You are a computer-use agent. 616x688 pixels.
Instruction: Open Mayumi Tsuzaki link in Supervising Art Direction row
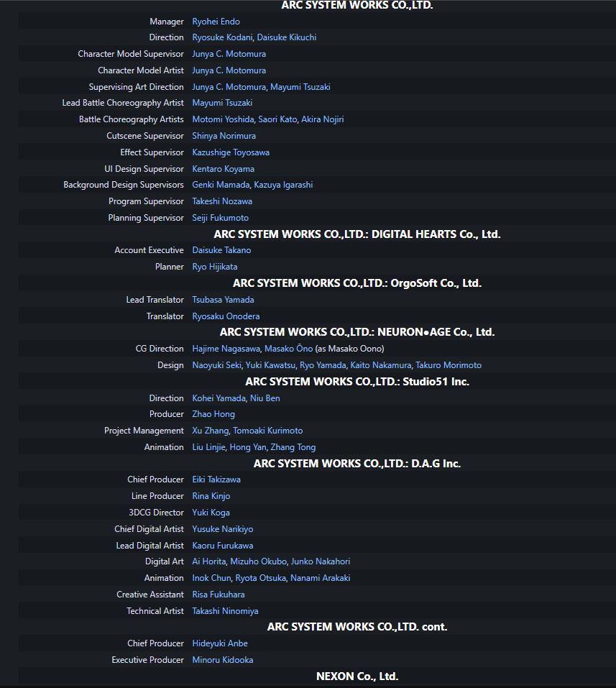coord(300,87)
